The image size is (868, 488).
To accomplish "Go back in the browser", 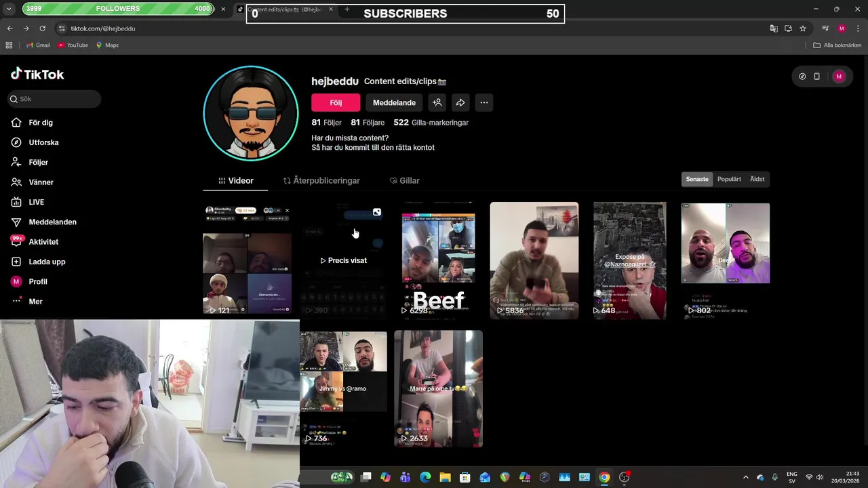I will [x=9, y=28].
